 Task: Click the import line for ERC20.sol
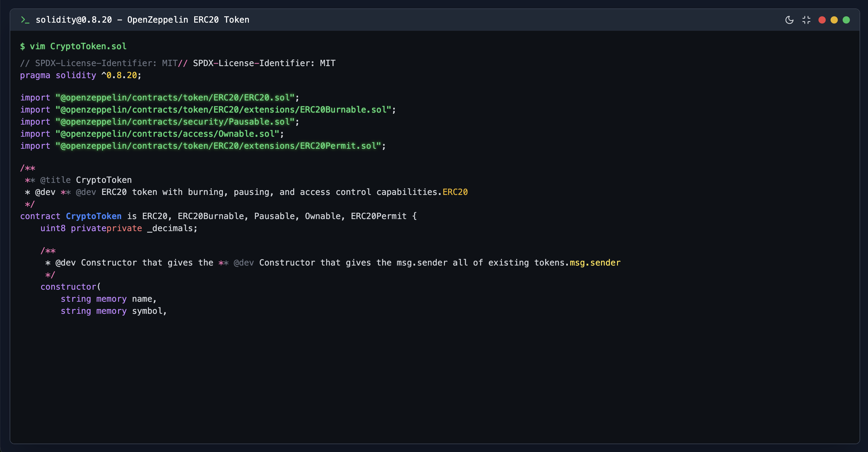click(160, 97)
